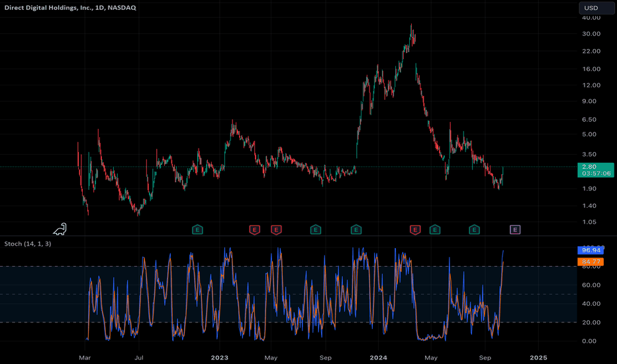Click the 16.00 price axis label
The height and width of the screenshot is (364, 617).
pyautogui.click(x=591, y=69)
